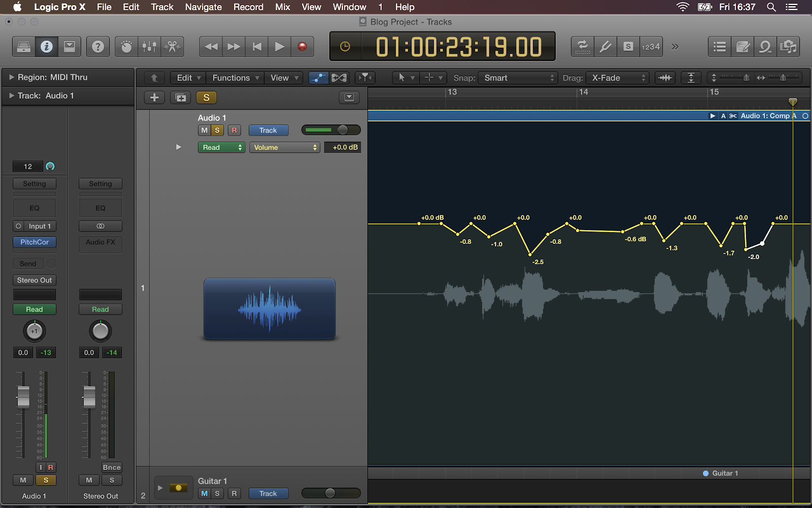Open the Editors scissors button
The height and width of the screenshot is (508, 812).
pyautogui.click(x=173, y=47)
